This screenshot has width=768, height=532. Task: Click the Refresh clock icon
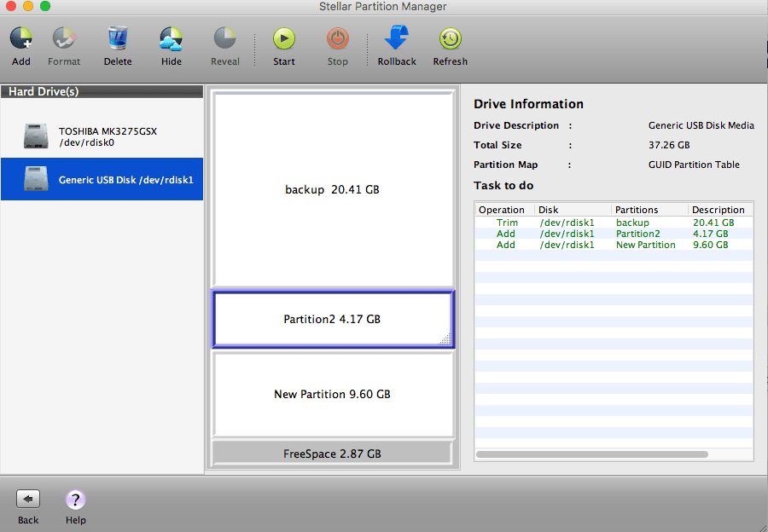[x=450, y=38]
